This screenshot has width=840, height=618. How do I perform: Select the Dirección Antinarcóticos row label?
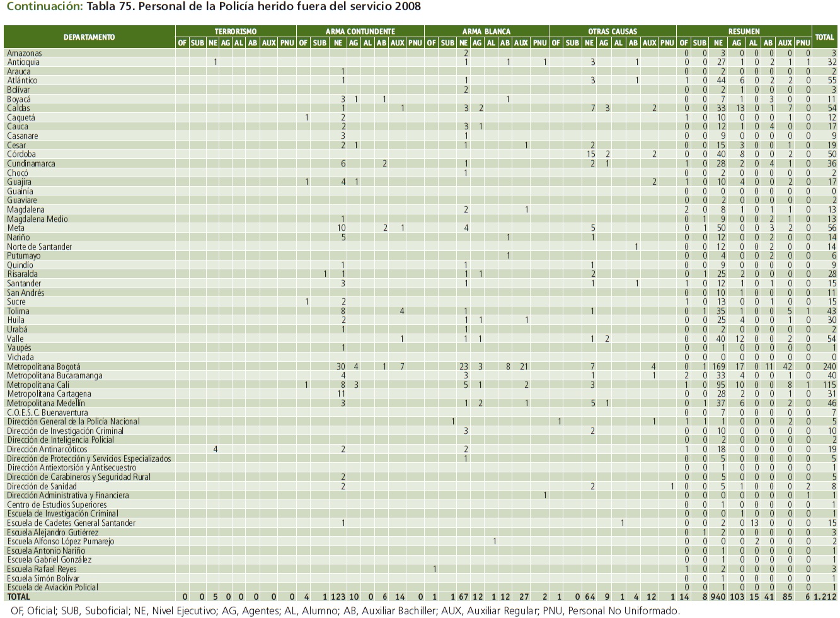coord(47,450)
